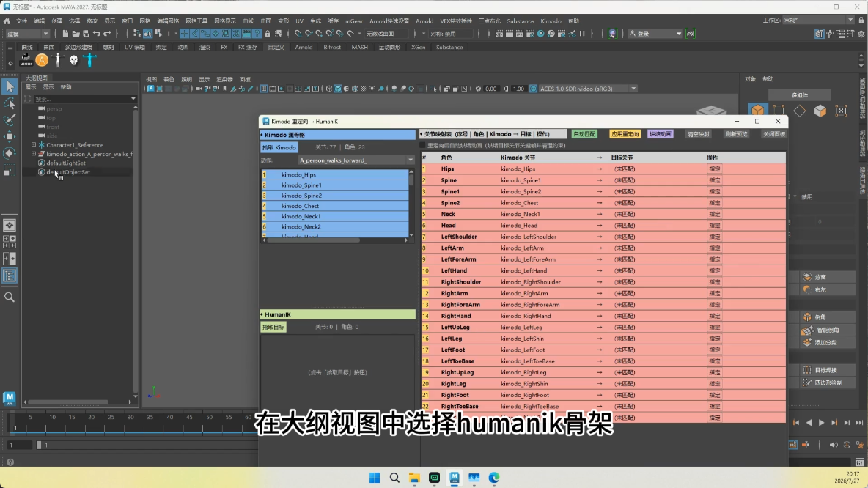This screenshot has width=868, height=488.
Task: Toggle auto-bake after retarget checkbox
Action: pos(423,146)
